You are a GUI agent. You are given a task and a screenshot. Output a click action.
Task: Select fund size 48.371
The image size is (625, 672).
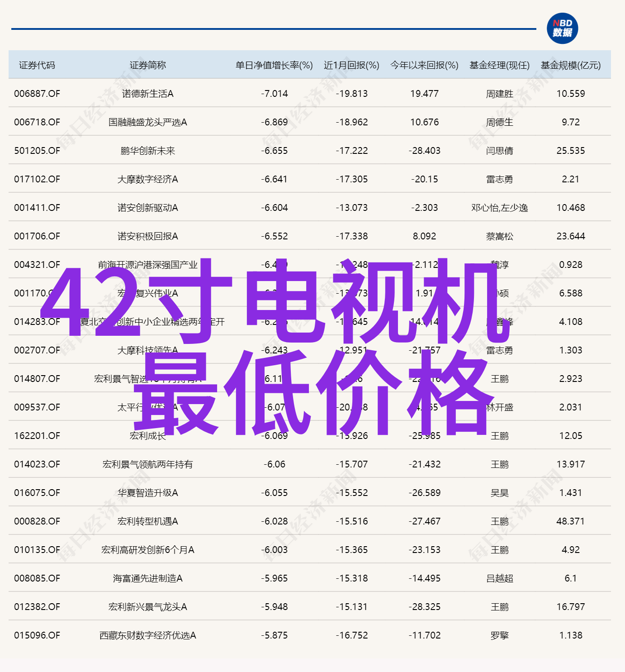pyautogui.click(x=571, y=521)
